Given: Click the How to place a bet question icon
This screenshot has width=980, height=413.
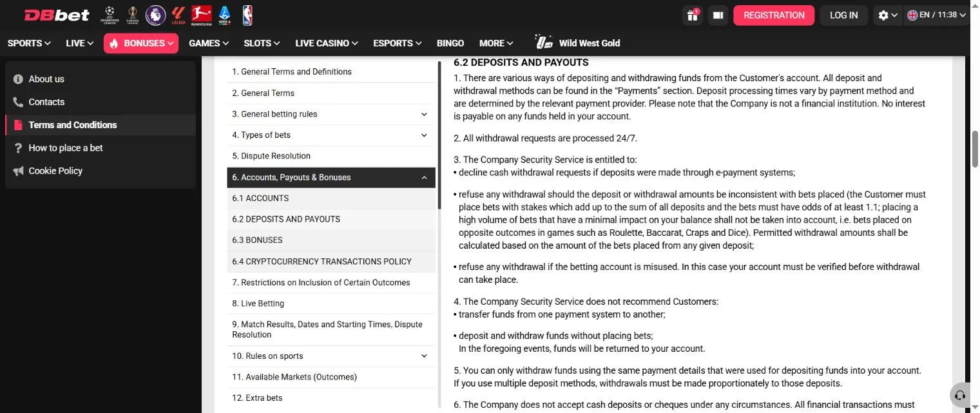Looking at the screenshot, I should click(18, 148).
